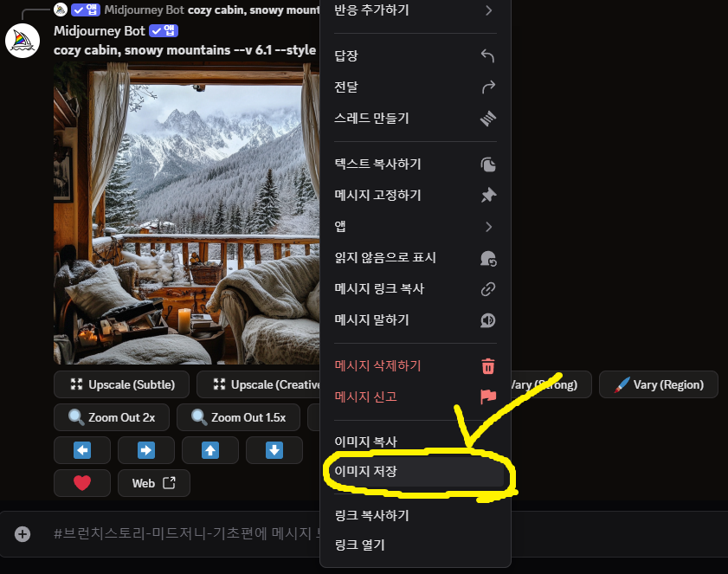The height and width of the screenshot is (574, 728).
Task: Click the Upscale (Subtle) button
Action: coord(120,384)
